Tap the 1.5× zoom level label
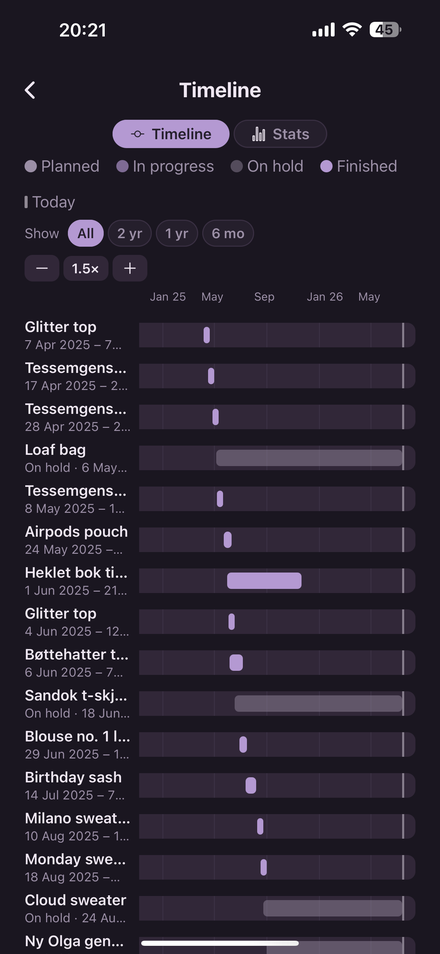Image resolution: width=440 pixels, height=954 pixels. pos(86,268)
